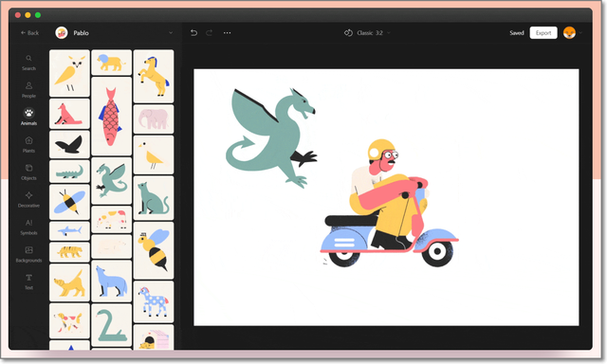Switch to the Animals category tab
This screenshot has width=607, height=364.
coord(28,117)
